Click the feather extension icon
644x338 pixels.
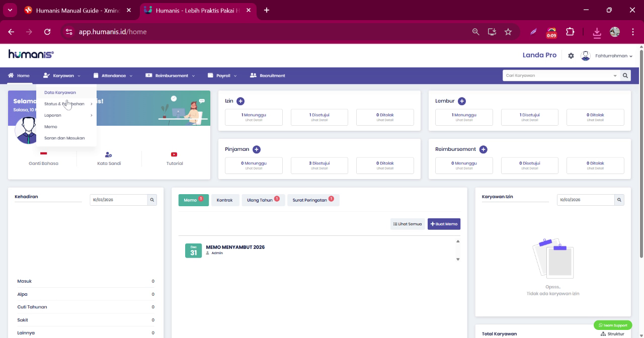pyautogui.click(x=533, y=32)
